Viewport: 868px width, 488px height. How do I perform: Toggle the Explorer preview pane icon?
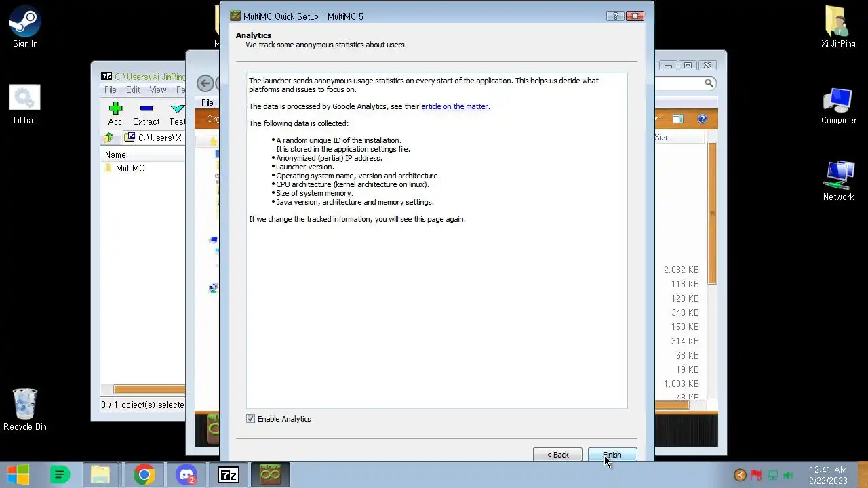677,119
